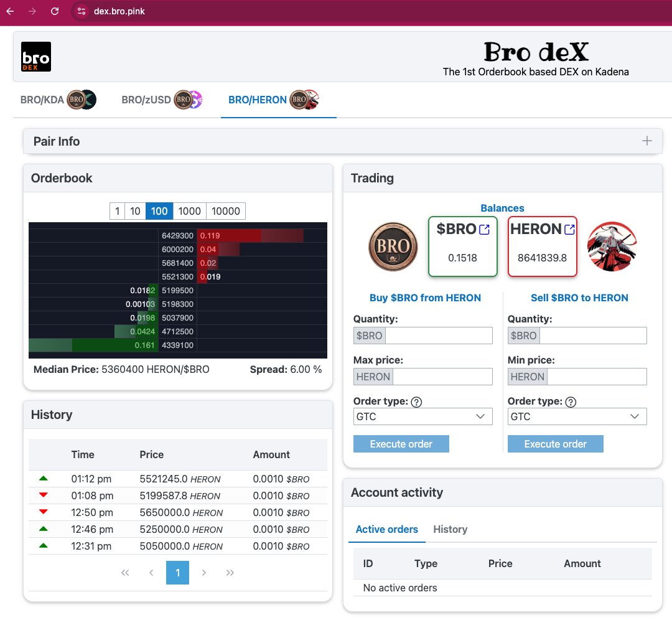Image resolution: width=672 pixels, height=620 pixels.
Task: Click the browser address bar URL
Action: pyautogui.click(x=119, y=11)
